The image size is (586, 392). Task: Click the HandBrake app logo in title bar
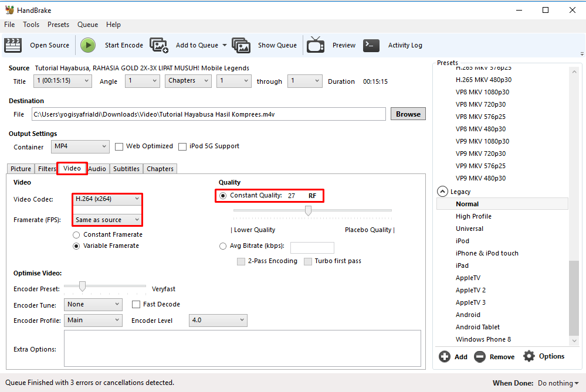coord(9,10)
